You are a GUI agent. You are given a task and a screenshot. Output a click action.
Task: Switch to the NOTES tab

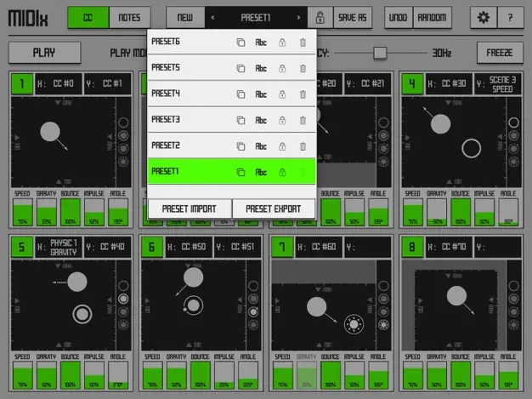130,17
